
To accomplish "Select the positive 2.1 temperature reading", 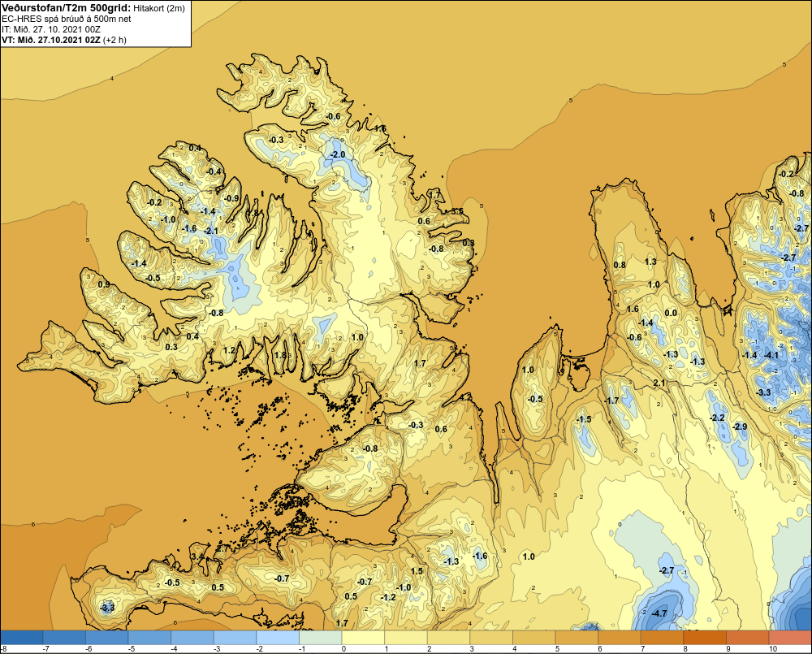I will 659,383.
